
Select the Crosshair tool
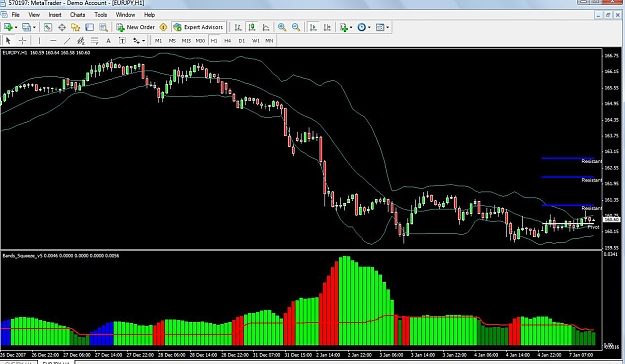pyautogui.click(x=22, y=41)
